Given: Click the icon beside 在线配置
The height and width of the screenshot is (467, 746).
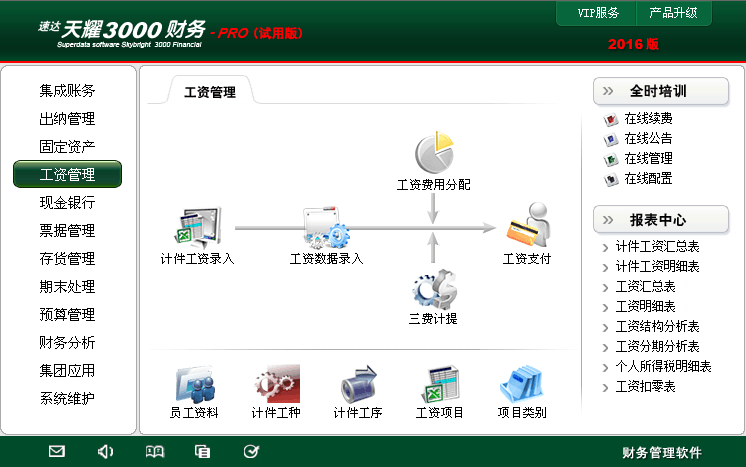Looking at the screenshot, I should click(x=610, y=179).
